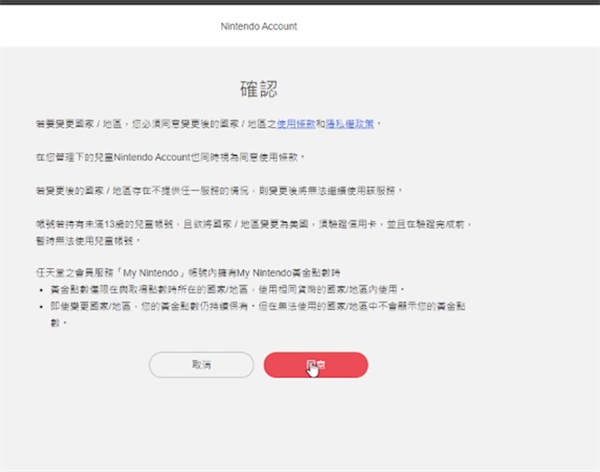Click the line mentioning 「My Nintendo」黃金點數
Image resolution: width=600 pixels, height=472 pixels.
tap(188, 273)
